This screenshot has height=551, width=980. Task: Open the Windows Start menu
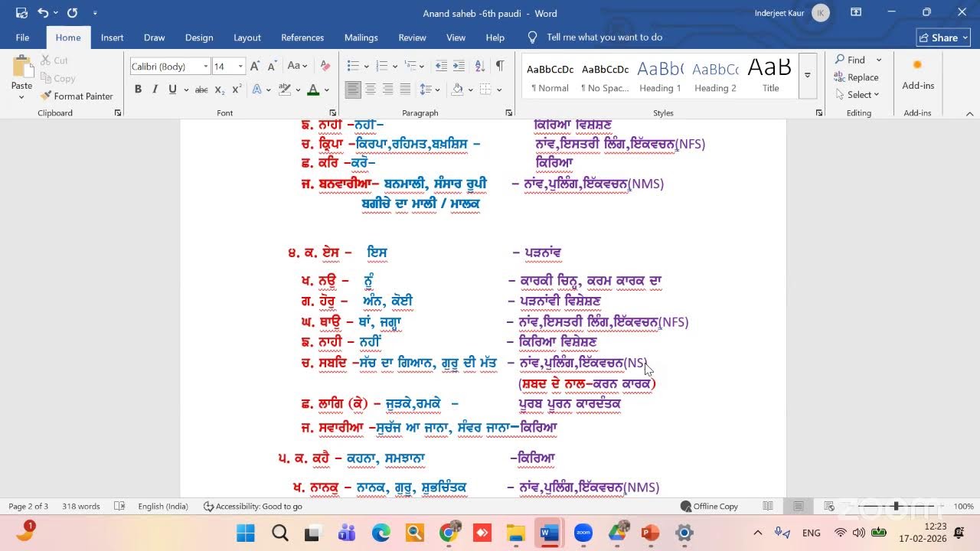point(245,533)
